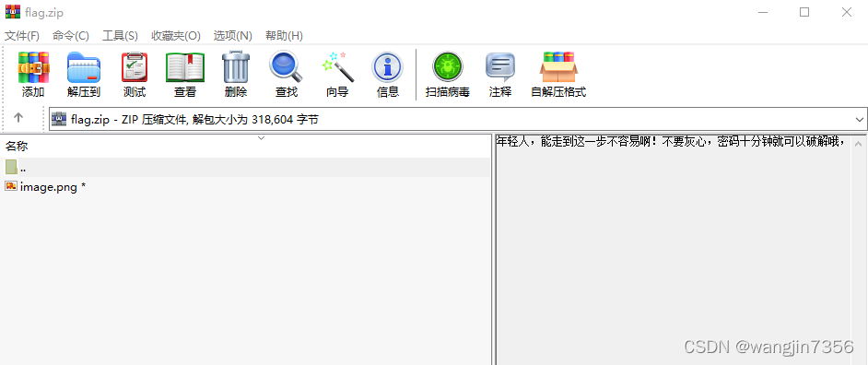This screenshot has height=365, width=868.
Task: Launch the 向导 (Wizard) wand icon
Action: [x=337, y=67]
